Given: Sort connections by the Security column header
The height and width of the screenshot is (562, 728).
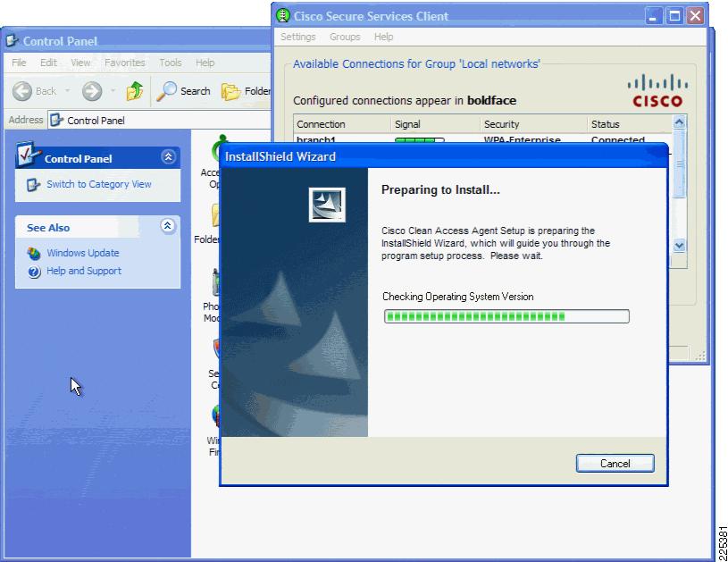Looking at the screenshot, I should point(533,124).
